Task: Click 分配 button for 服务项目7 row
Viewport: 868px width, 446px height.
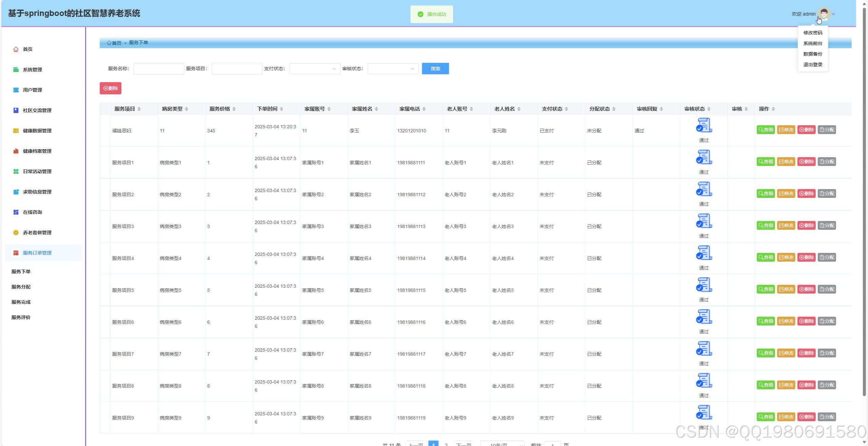Action: click(x=827, y=353)
